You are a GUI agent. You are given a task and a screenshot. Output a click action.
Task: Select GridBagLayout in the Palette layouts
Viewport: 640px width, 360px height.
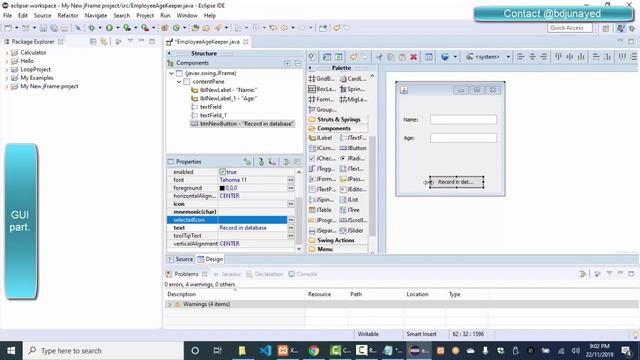tap(322, 79)
